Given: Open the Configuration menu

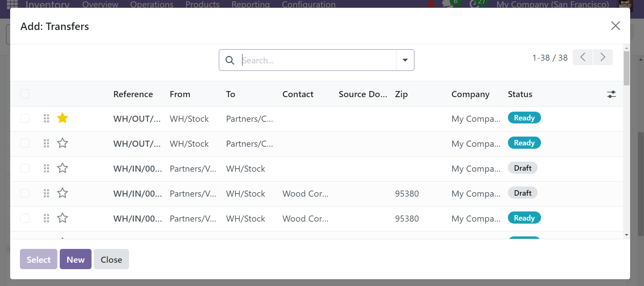Looking at the screenshot, I should (x=309, y=4).
